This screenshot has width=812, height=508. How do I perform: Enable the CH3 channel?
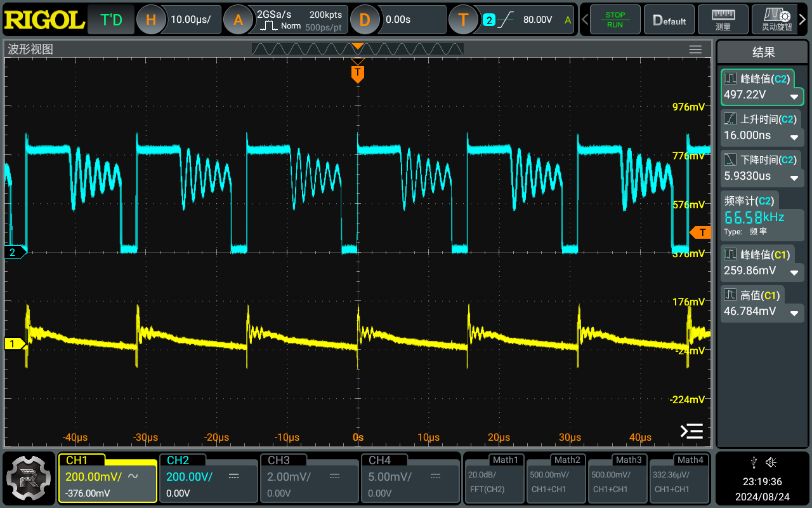click(308, 478)
